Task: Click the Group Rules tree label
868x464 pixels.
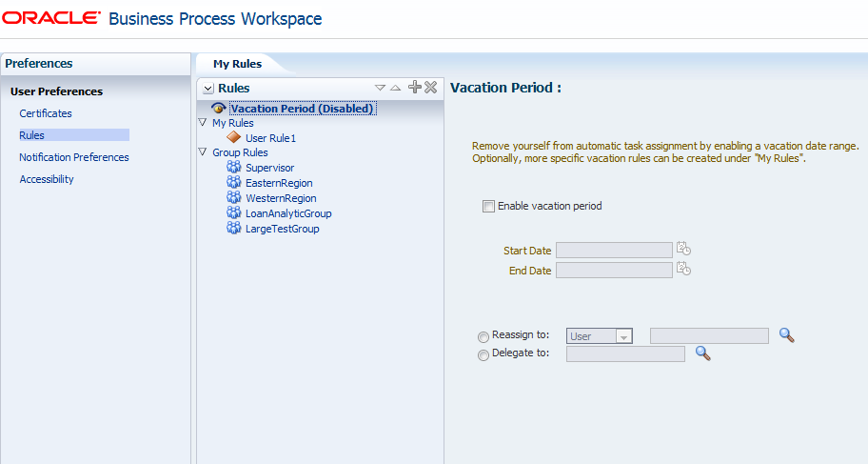Action: [240, 152]
